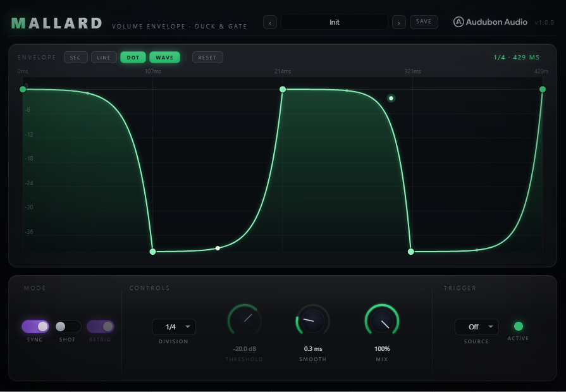
Task: Select the envelope end node at 429ms
Action: pyautogui.click(x=542, y=89)
